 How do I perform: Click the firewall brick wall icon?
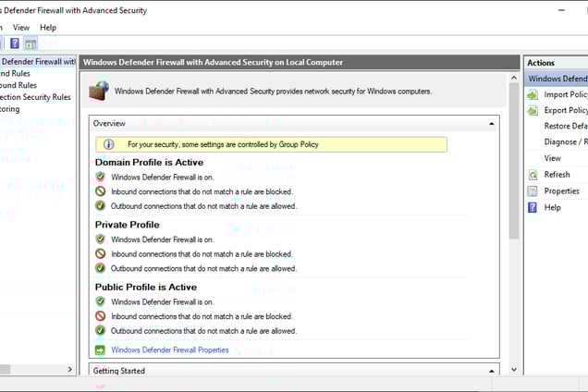click(x=99, y=92)
